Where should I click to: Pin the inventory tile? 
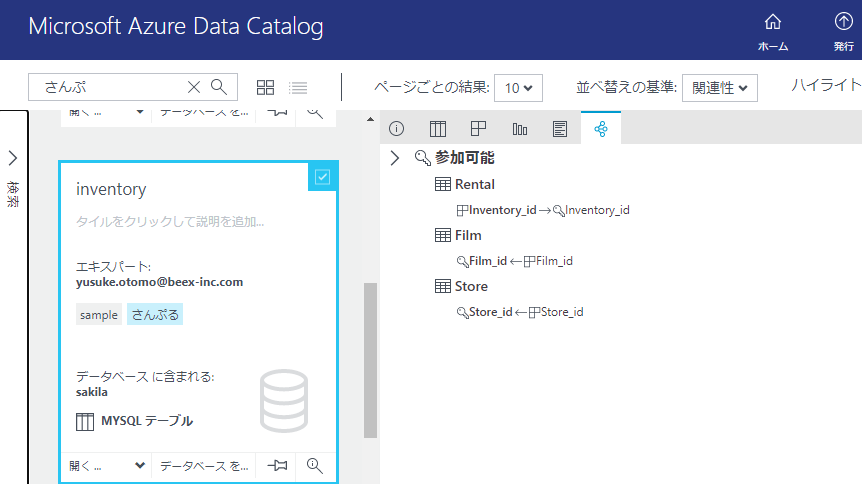277,466
